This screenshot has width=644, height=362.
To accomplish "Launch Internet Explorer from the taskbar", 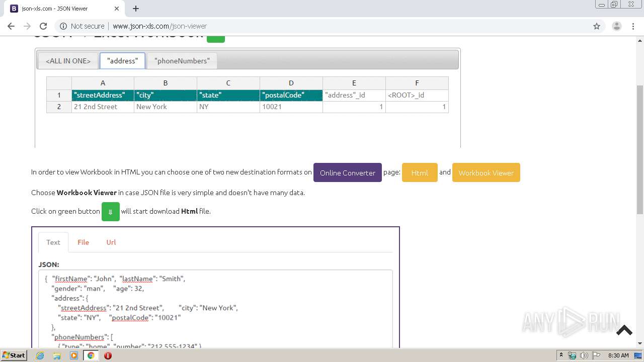I will (x=40, y=355).
